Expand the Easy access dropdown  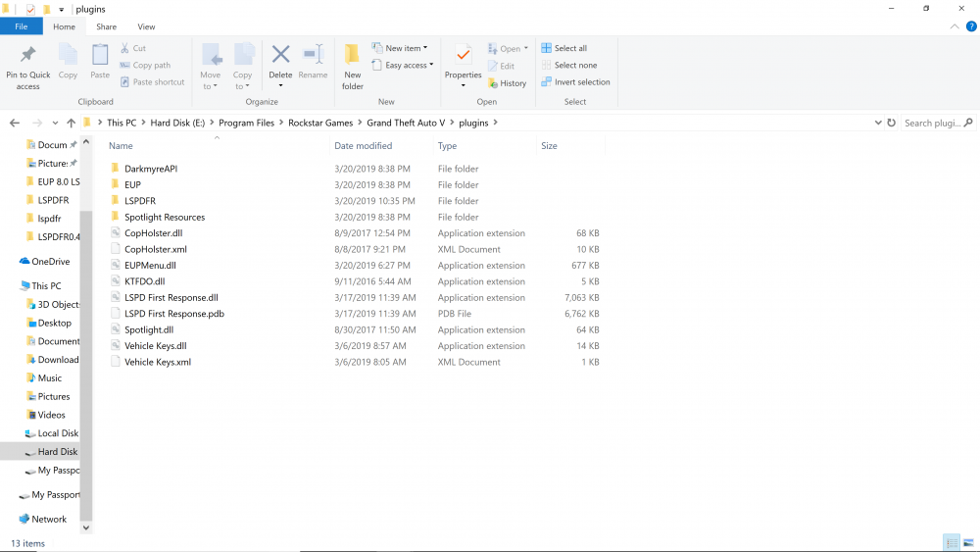(403, 66)
